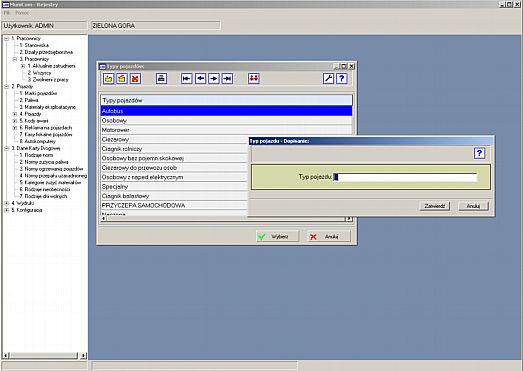523x371 pixels.
Task: Select 6. Rodzaje nieobecności in the tree
Action: (45, 190)
